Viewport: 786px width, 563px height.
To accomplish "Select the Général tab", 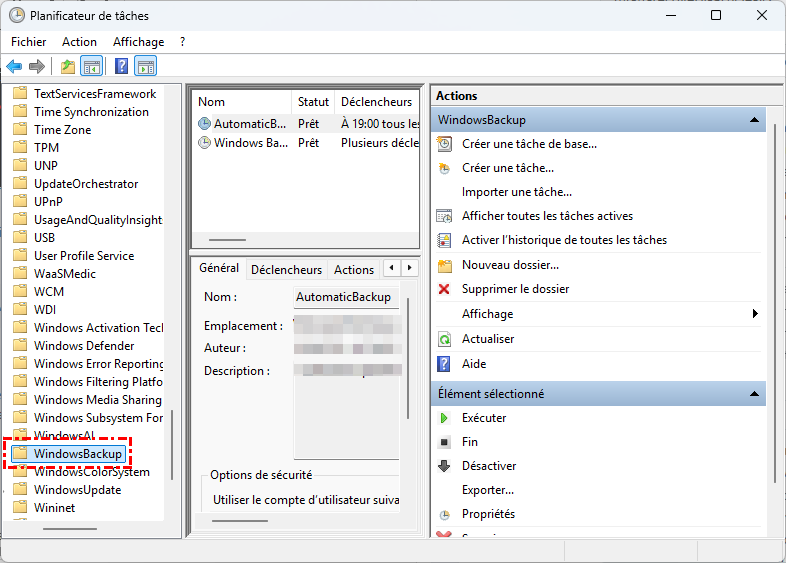I will pos(219,268).
